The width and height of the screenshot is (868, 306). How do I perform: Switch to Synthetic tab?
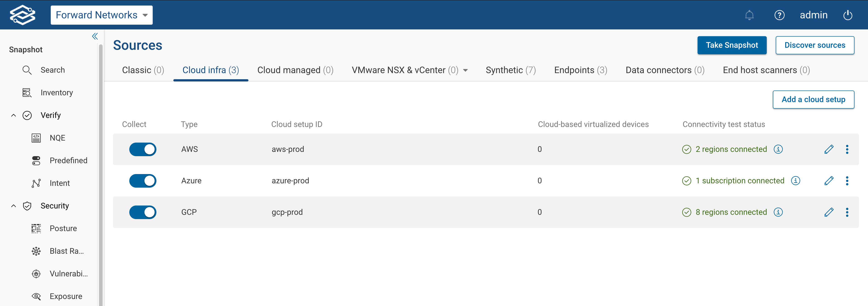(510, 70)
